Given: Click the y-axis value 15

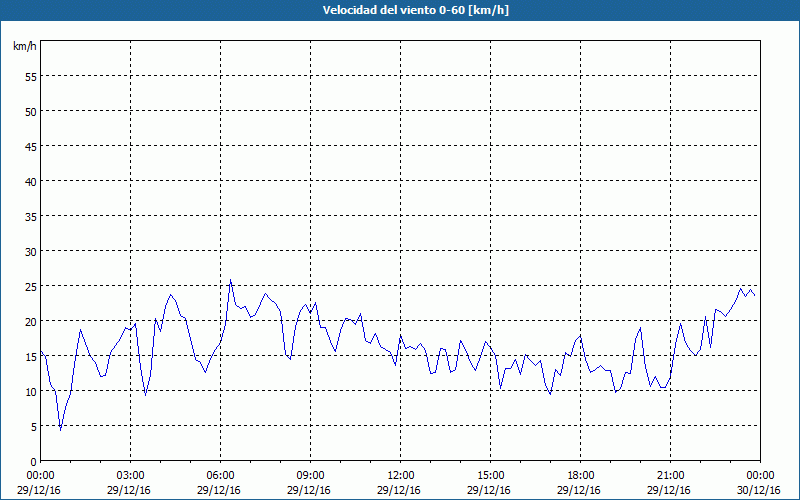Looking at the screenshot, I should tap(31, 356).
